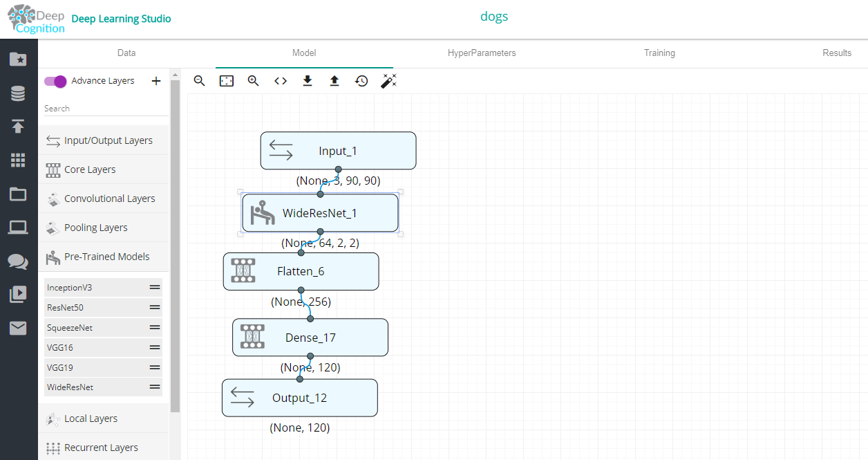Click the upload model icon
Viewport: 868px width, 460px height.
tap(334, 81)
